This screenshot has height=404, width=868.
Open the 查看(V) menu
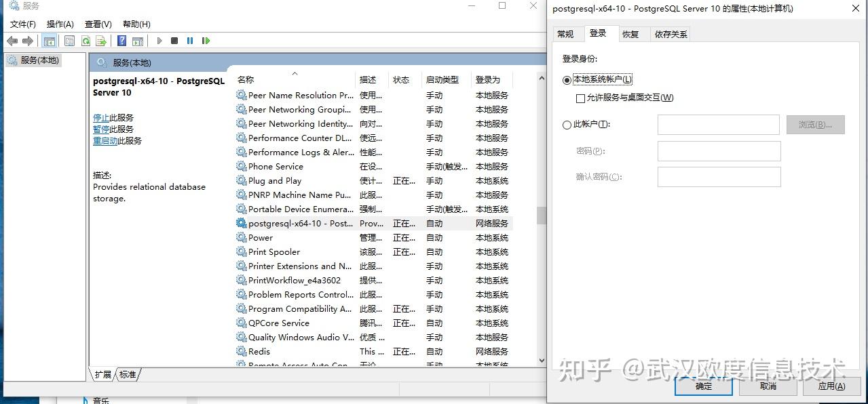pyautogui.click(x=98, y=24)
